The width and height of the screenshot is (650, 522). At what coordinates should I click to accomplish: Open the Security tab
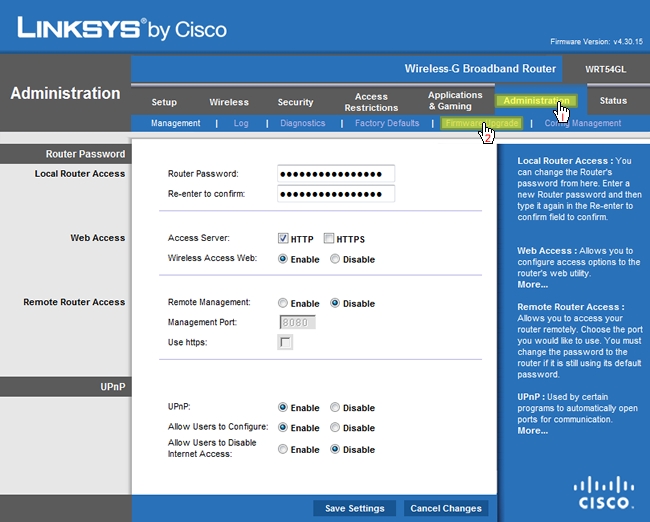(x=295, y=102)
